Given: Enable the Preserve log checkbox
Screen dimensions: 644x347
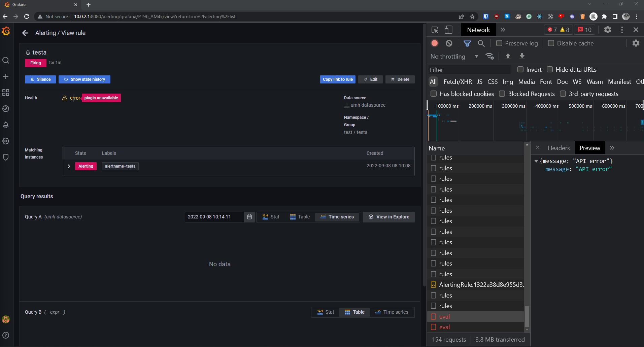Looking at the screenshot, I should 500,43.
